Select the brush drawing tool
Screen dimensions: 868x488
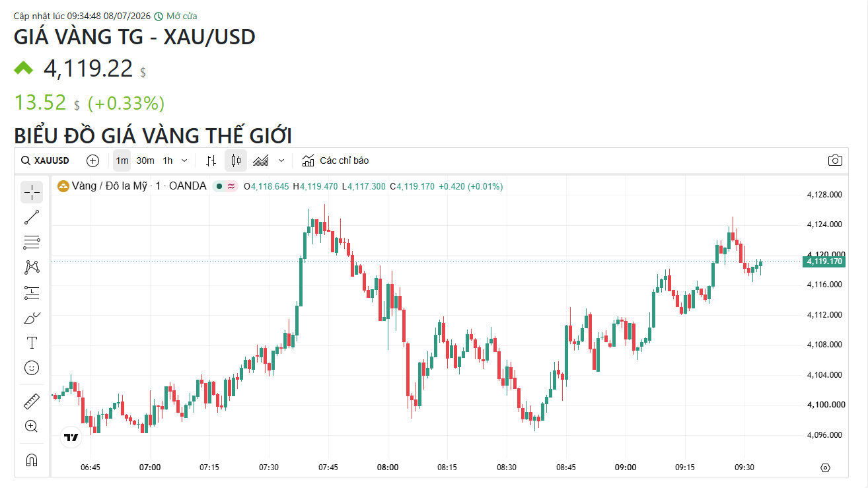(32, 318)
